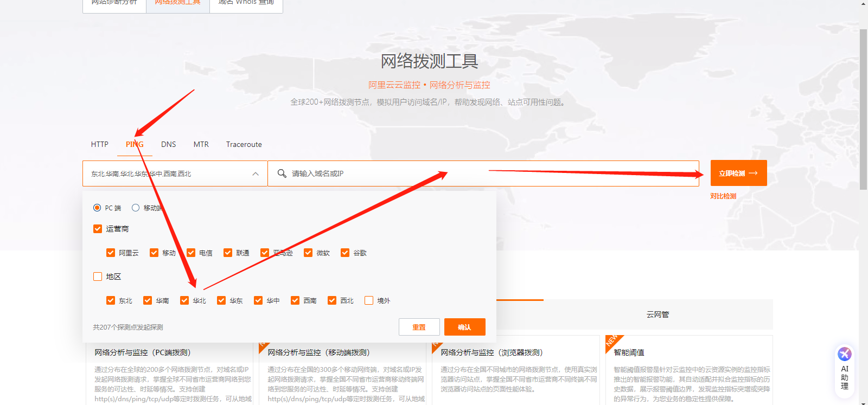Click the arrow icon on 立即检测 button
The height and width of the screenshot is (405, 868).
pyautogui.click(x=753, y=173)
